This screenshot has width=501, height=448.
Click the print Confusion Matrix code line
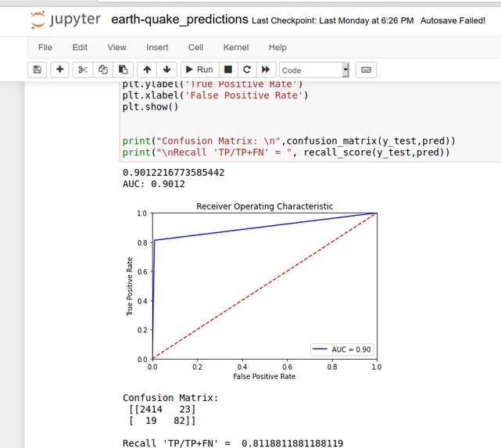[x=289, y=141]
